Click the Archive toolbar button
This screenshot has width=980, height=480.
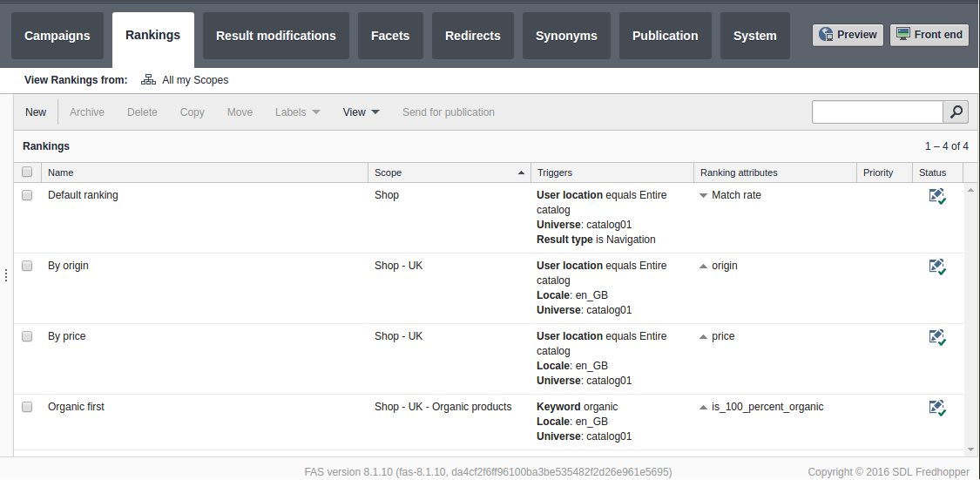87,112
